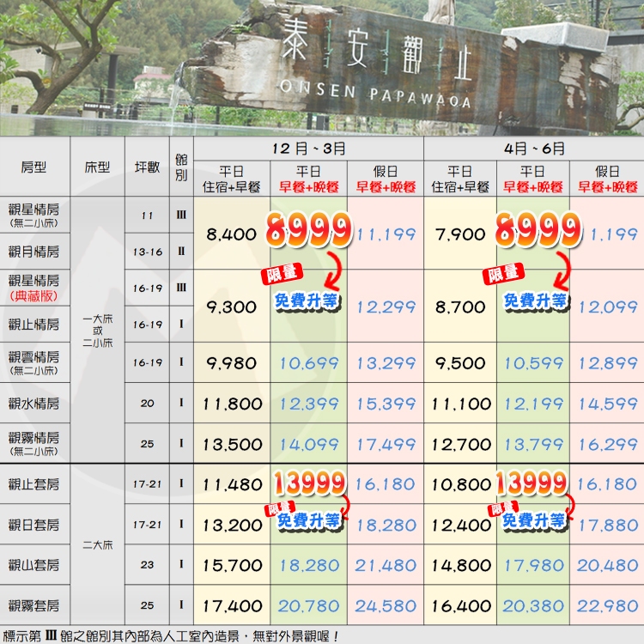644x644 pixels.
Task: Click the 12,099 price
Action: click(608, 307)
